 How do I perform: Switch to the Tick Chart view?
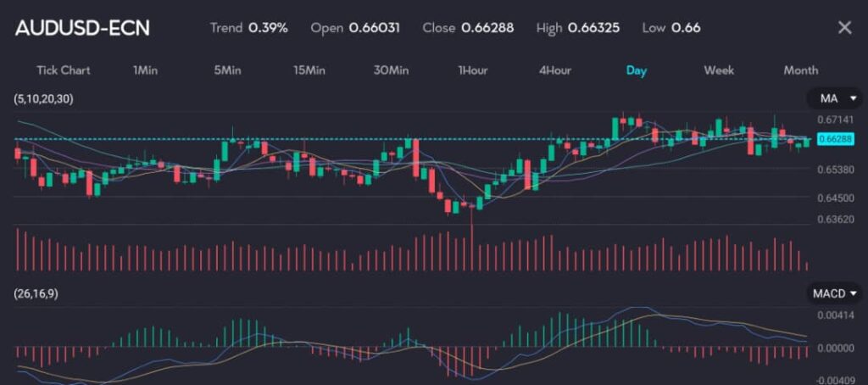click(x=63, y=70)
